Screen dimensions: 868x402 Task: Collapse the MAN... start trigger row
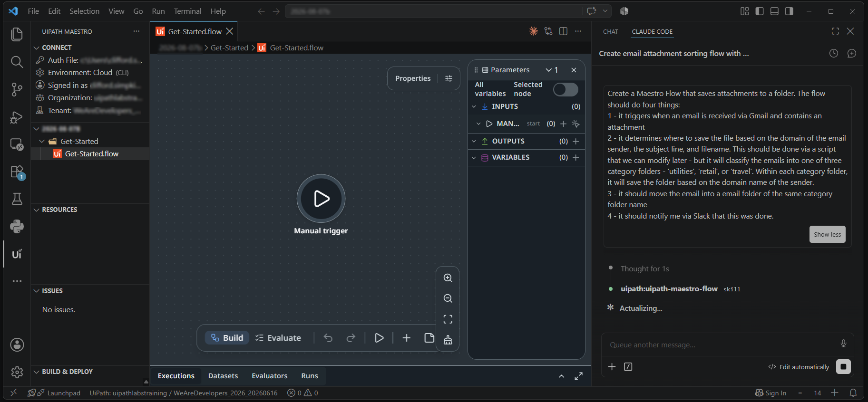[x=478, y=124]
